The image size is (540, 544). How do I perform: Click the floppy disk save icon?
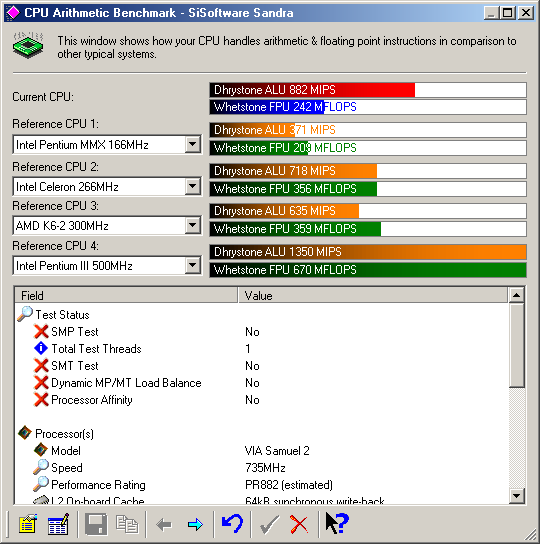(96, 524)
